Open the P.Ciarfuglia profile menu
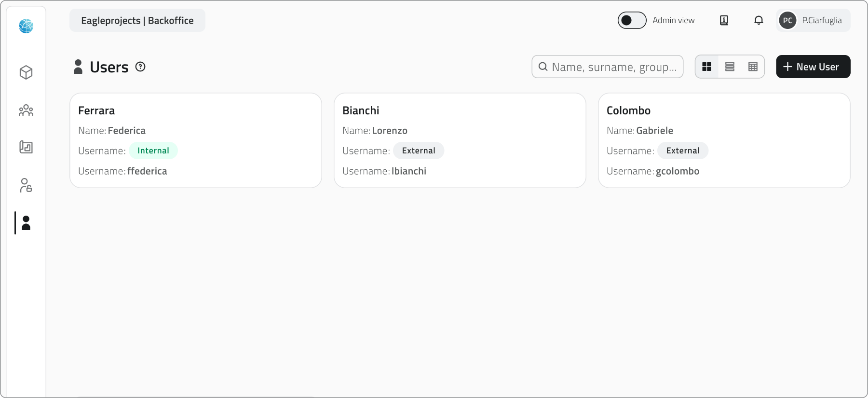This screenshot has width=868, height=398. click(x=813, y=20)
